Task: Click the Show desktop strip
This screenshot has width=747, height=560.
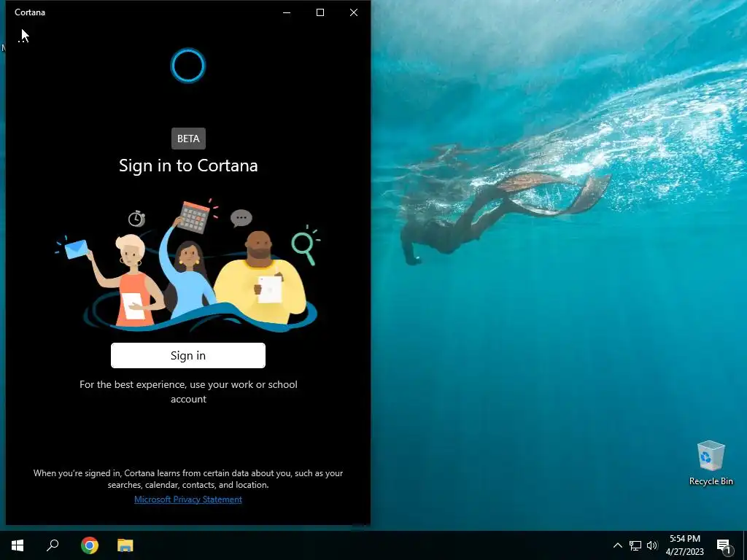Action: (745, 545)
